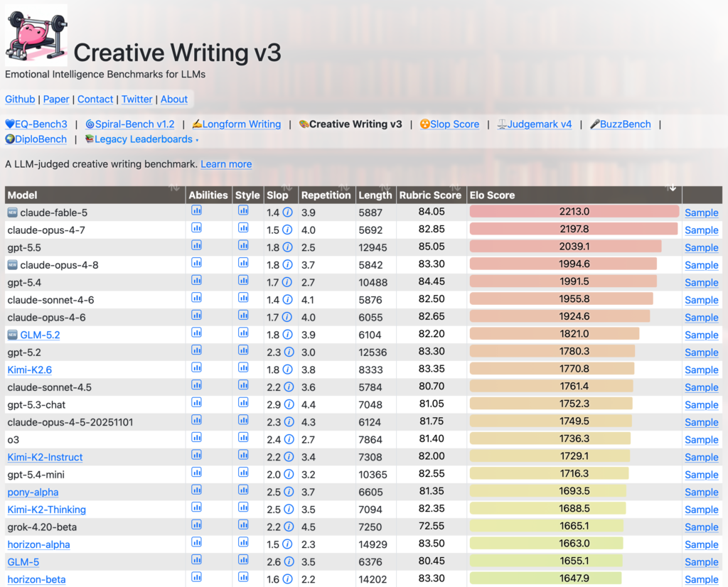This screenshot has width=728, height=587.
Task: Click the length value 14929
Action: pyautogui.click(x=373, y=544)
